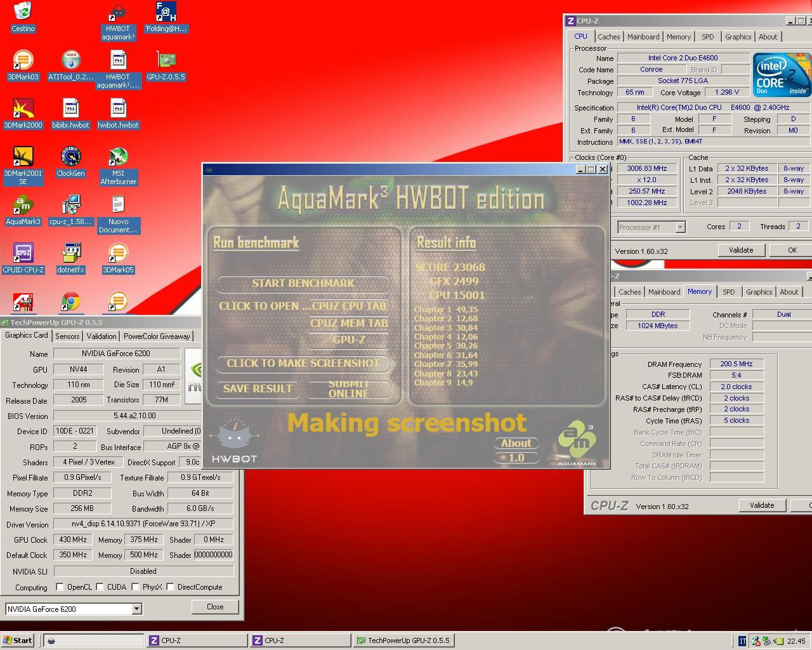Click the GPU-Z button in AquaMark3
This screenshot has height=650, width=812.
pos(348,340)
